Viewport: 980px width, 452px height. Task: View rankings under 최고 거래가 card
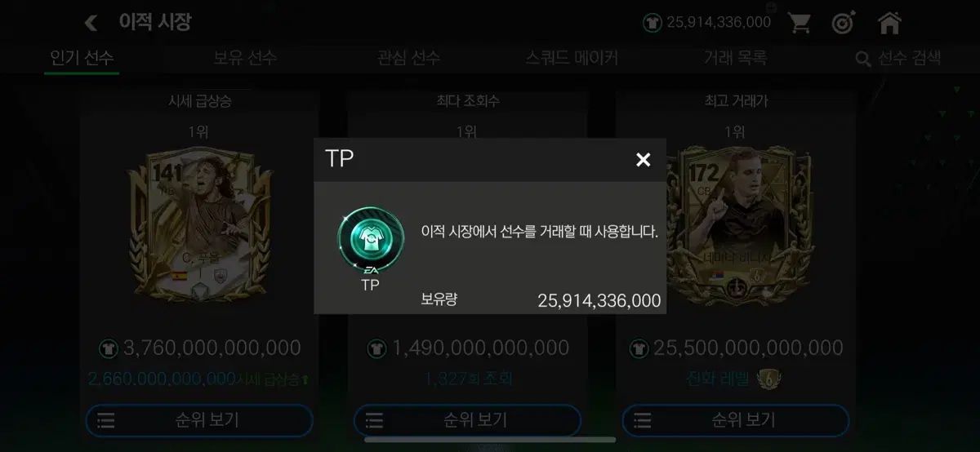click(x=736, y=421)
